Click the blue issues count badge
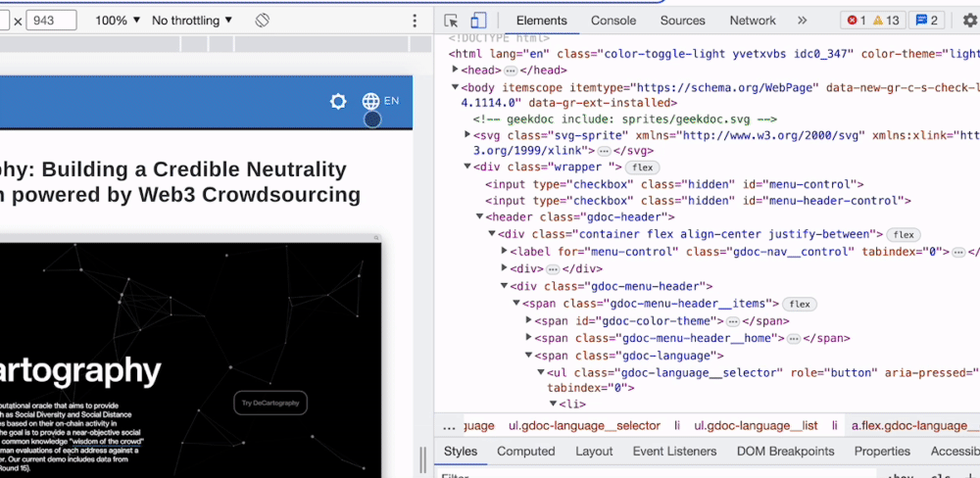Screen dimensions: 980x478 pos(926,21)
